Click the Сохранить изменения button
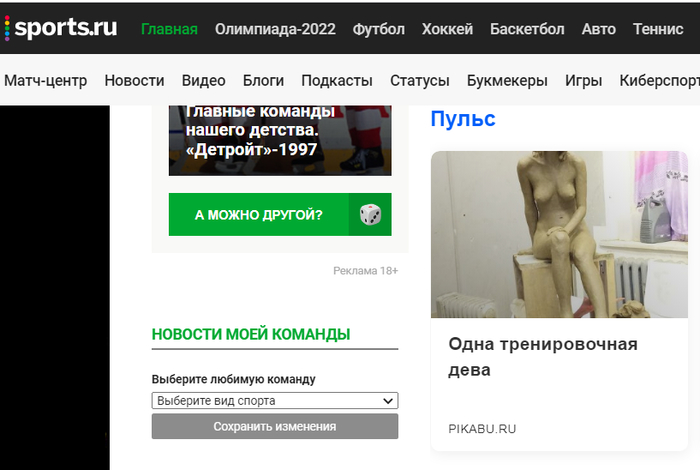The height and width of the screenshot is (470, 700). click(275, 426)
